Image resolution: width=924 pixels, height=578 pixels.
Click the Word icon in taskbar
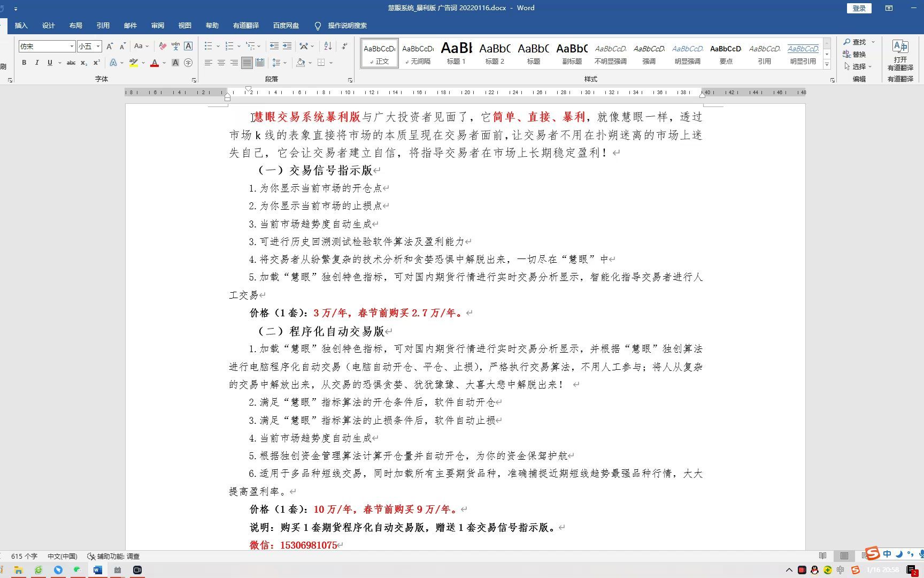[x=97, y=570]
